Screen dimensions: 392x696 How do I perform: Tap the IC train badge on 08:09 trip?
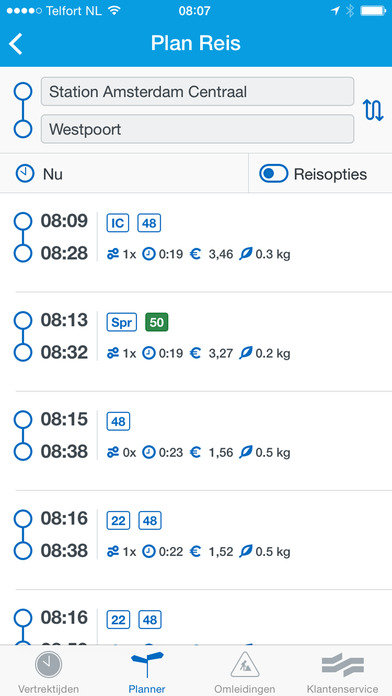(x=118, y=223)
